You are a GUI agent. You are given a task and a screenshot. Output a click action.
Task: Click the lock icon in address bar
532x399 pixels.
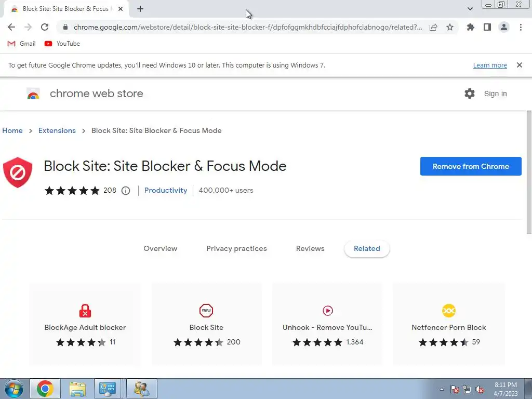[x=65, y=27]
